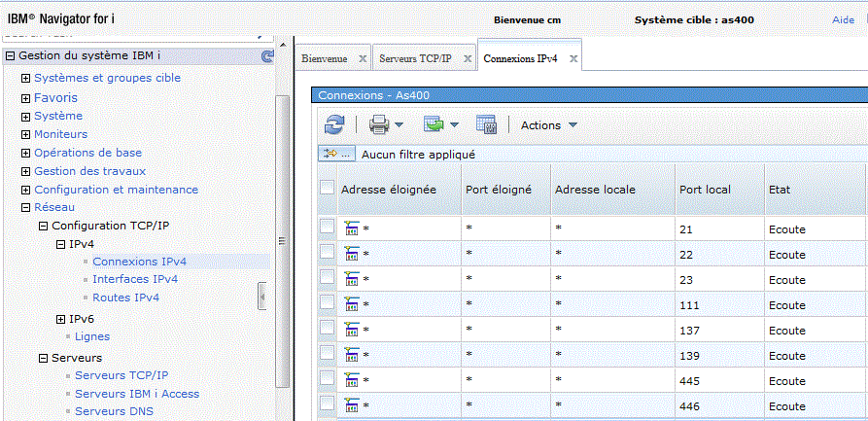Collapse the Réseau tree node

[25, 208]
